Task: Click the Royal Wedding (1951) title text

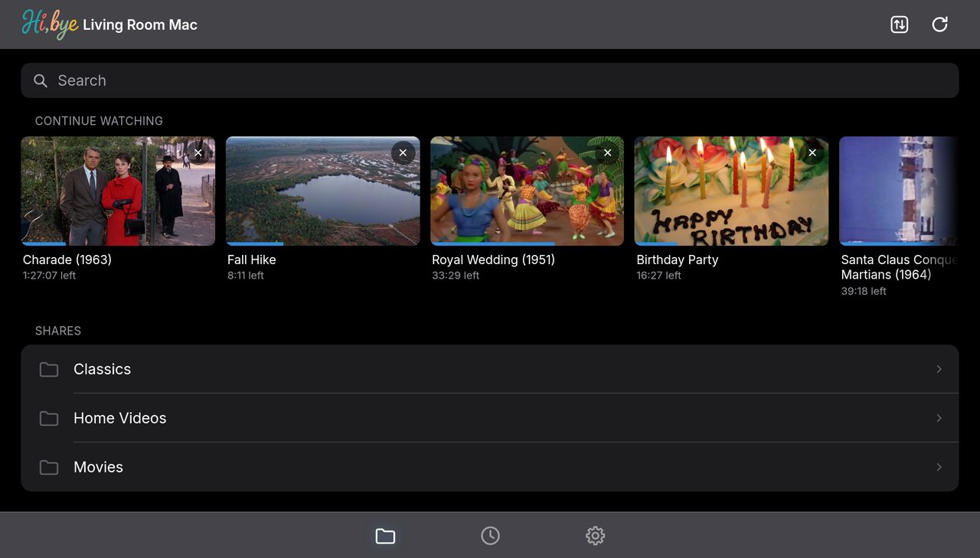Action: tap(494, 259)
